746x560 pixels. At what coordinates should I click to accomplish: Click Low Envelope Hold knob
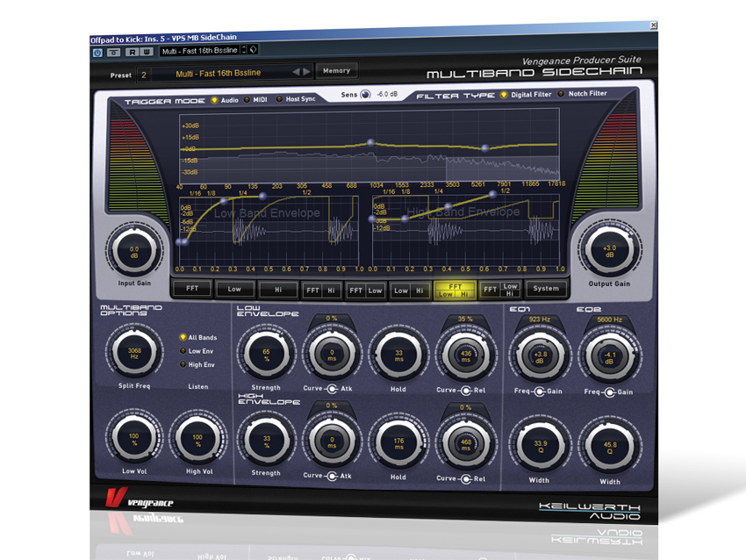click(x=398, y=355)
